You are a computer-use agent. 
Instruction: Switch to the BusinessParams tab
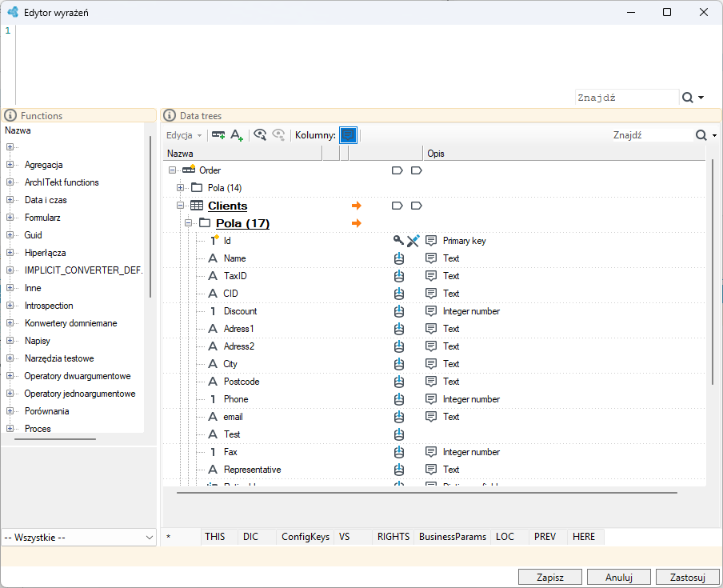pos(453,537)
